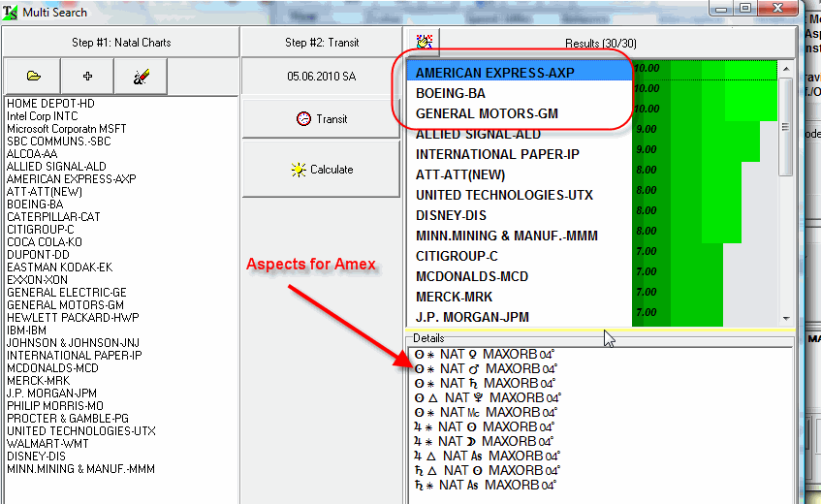This screenshot has width=821, height=504.
Task: Click the eraser/clear list icon button
Action: point(141,76)
